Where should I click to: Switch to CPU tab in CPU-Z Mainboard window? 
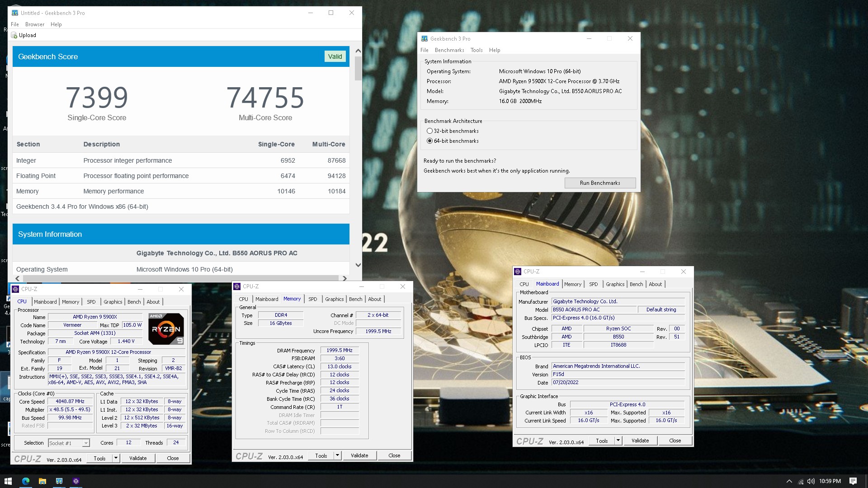524,284
